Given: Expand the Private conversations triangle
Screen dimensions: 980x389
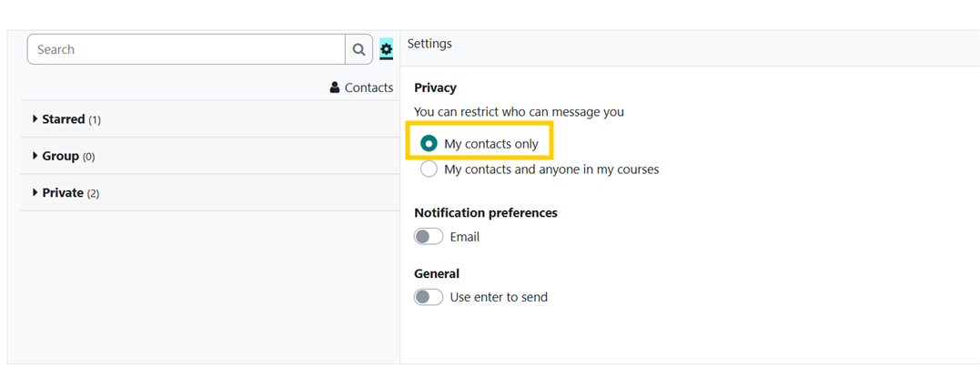Looking at the screenshot, I should (35, 192).
